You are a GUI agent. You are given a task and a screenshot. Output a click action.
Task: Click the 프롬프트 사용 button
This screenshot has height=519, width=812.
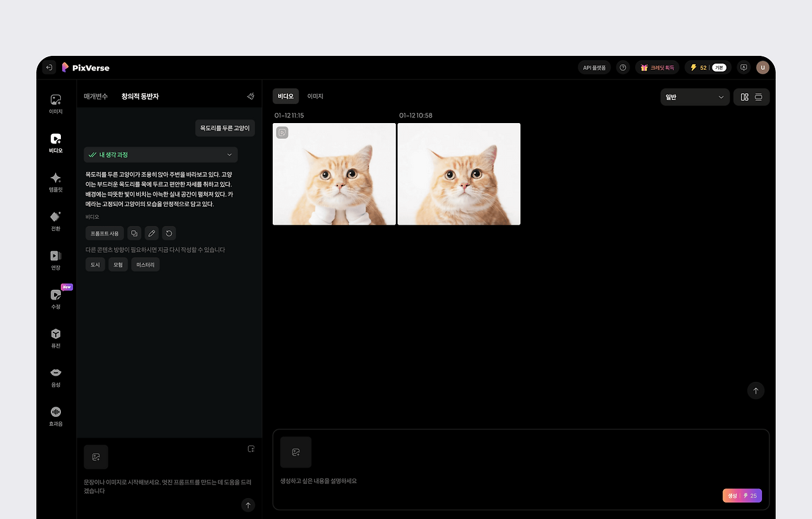pos(104,233)
